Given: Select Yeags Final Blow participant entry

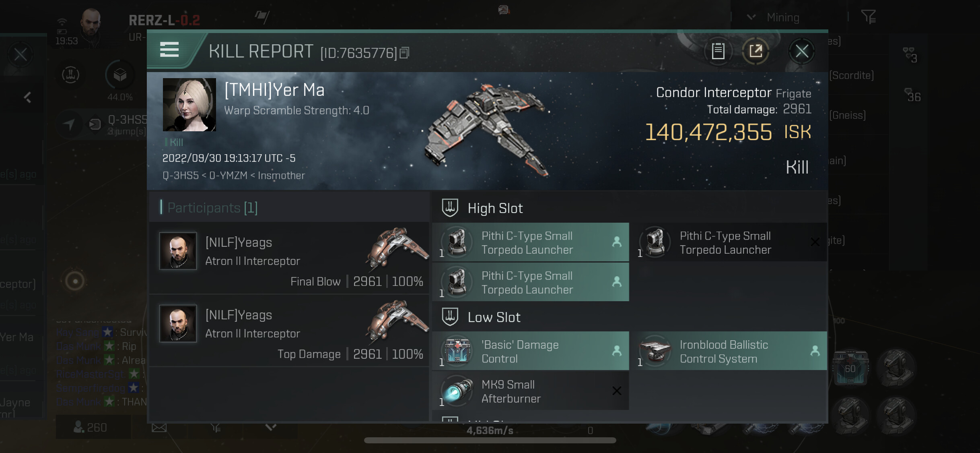Looking at the screenshot, I should (289, 258).
